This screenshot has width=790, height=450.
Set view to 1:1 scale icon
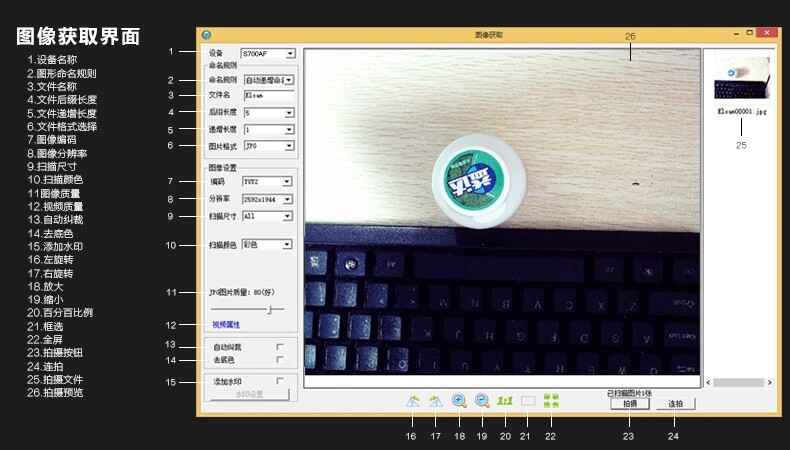point(505,401)
